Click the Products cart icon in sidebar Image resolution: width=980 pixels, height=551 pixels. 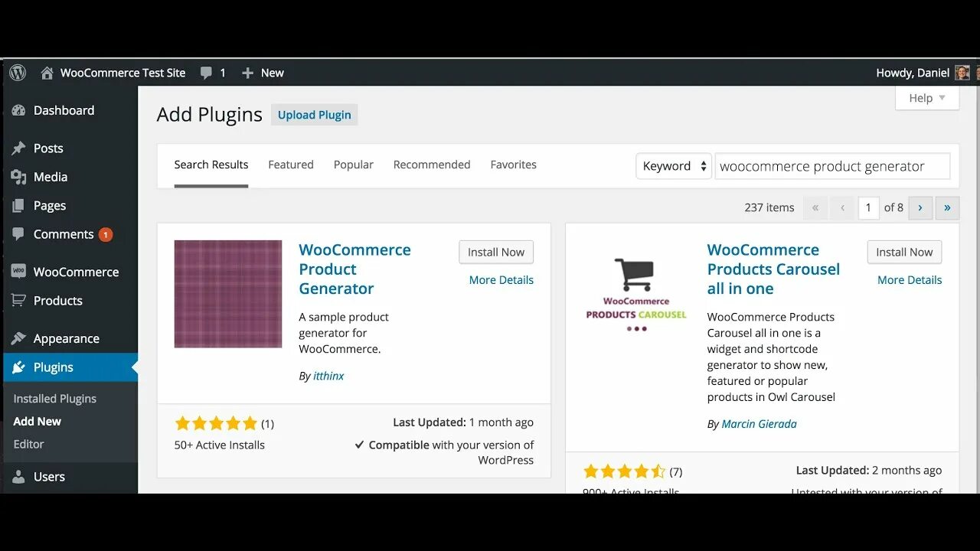[18, 301]
